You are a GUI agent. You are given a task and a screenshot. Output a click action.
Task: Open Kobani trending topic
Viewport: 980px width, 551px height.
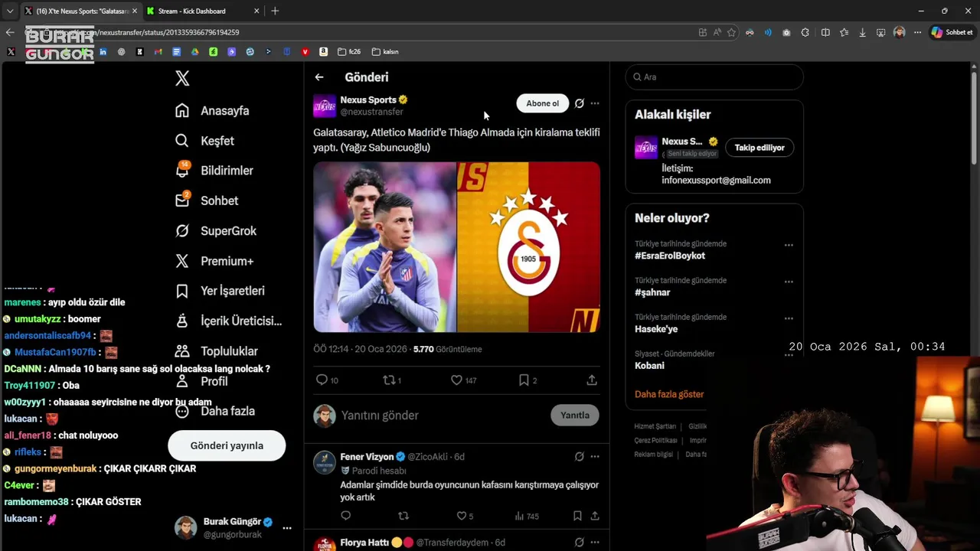(649, 366)
